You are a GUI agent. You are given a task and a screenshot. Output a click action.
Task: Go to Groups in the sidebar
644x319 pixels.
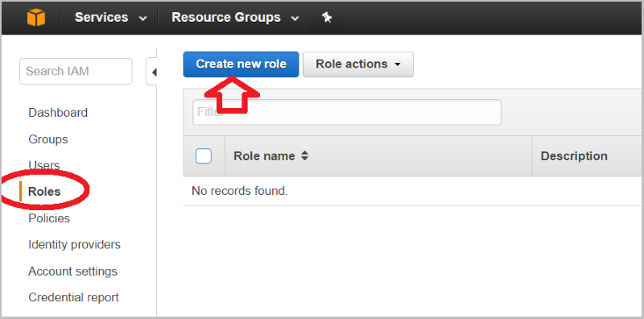[48, 139]
